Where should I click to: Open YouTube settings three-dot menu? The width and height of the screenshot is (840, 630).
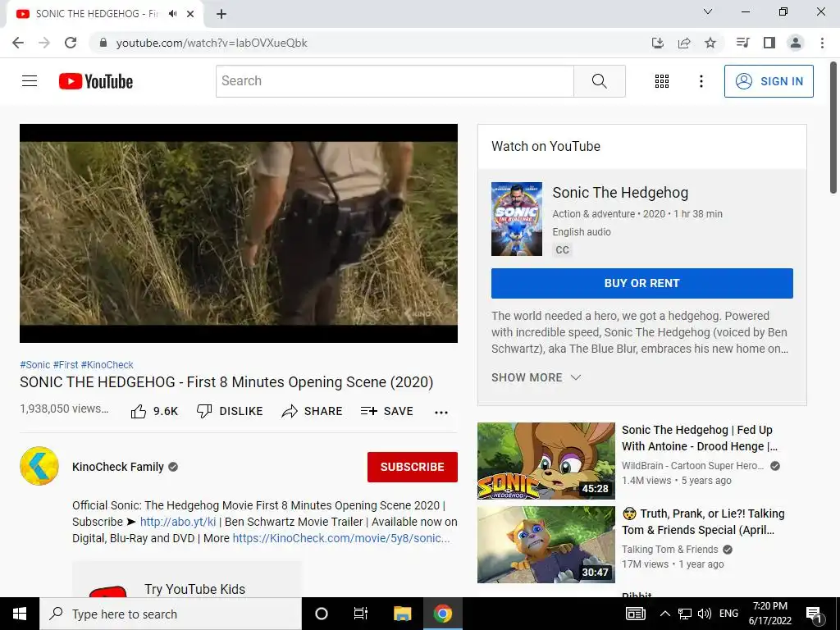click(701, 81)
